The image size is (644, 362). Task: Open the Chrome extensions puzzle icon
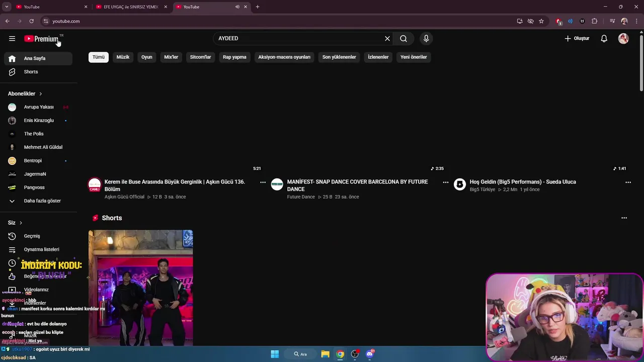click(x=595, y=21)
